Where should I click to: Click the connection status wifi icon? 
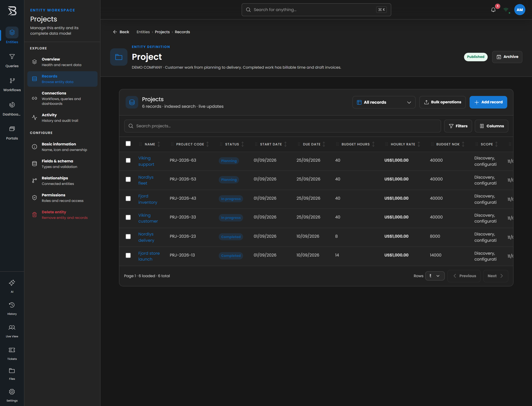[506, 10]
